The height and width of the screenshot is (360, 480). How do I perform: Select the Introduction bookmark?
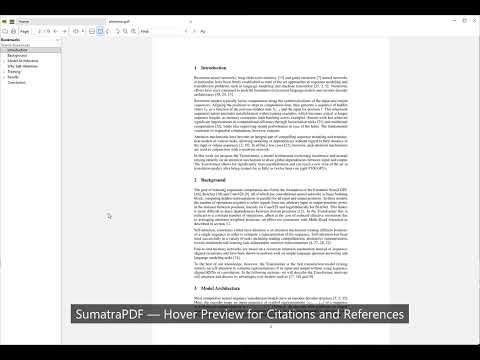(x=17, y=50)
